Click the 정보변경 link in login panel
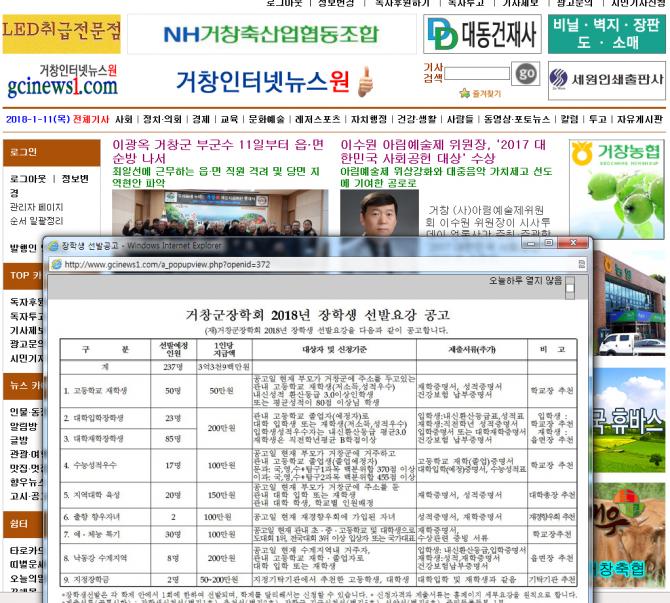 (75, 179)
